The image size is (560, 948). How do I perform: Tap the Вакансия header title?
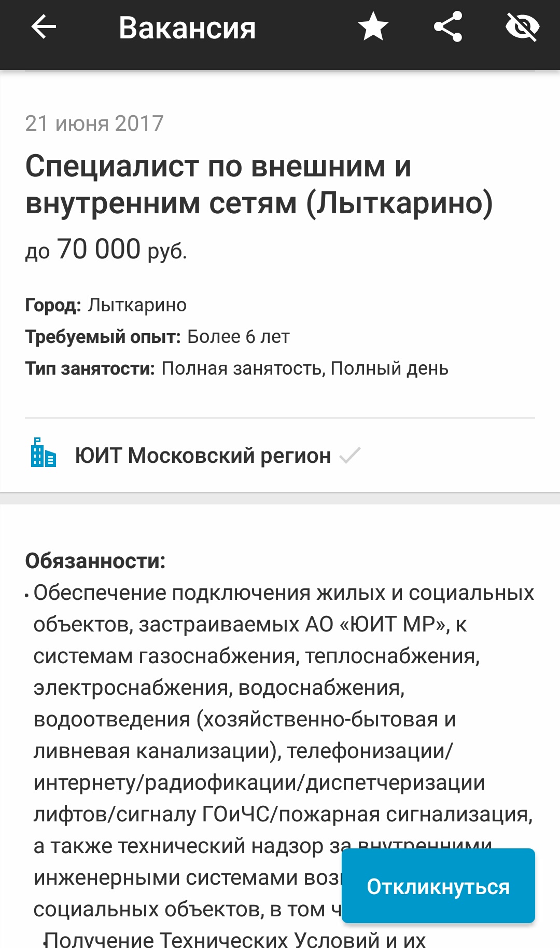coord(187,28)
